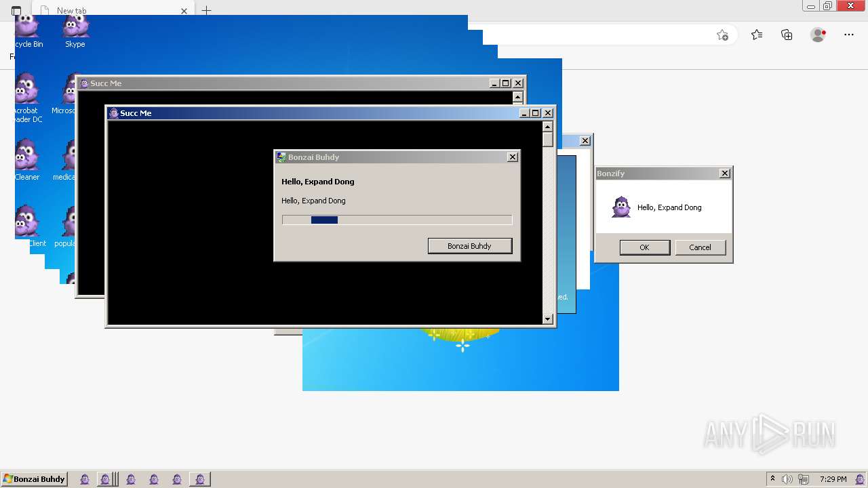This screenshot has height=488, width=868.
Task: Click the Edge tab actions menu icon
Action: (x=16, y=11)
